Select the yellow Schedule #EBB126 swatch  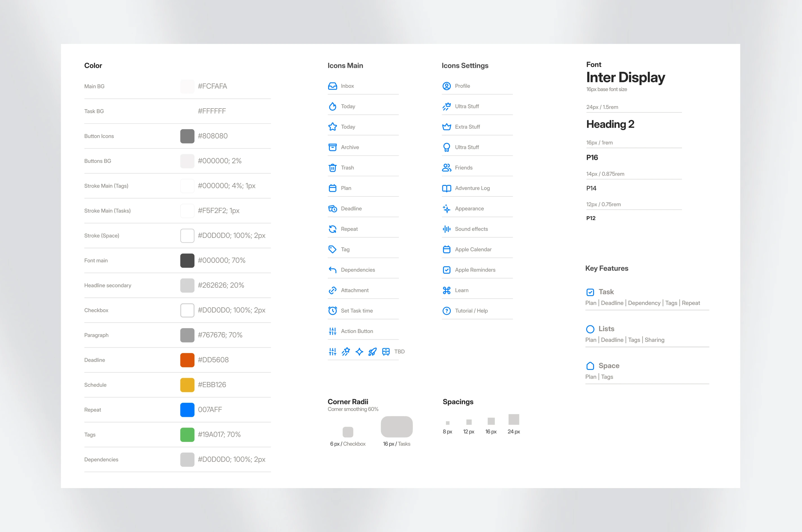(x=187, y=385)
